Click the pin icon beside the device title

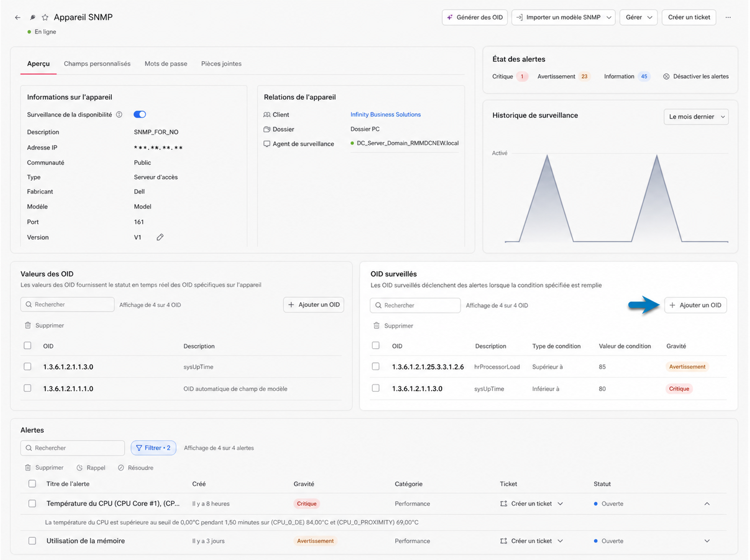pyautogui.click(x=33, y=17)
